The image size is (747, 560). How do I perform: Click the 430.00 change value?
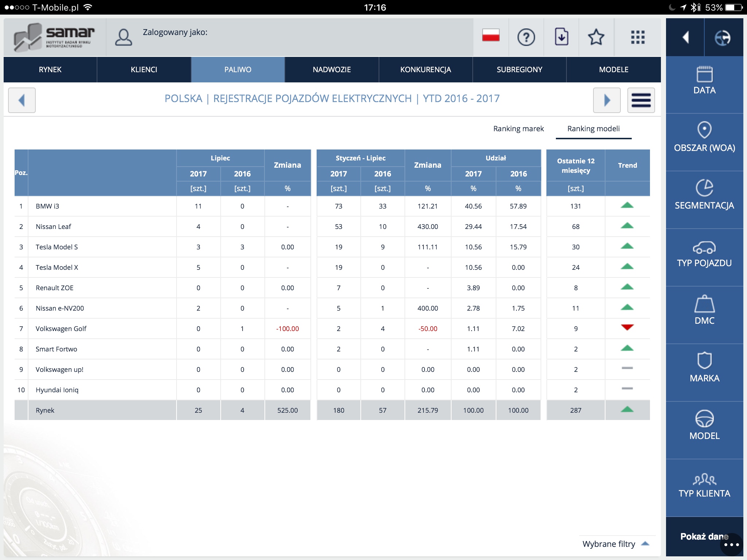click(427, 226)
